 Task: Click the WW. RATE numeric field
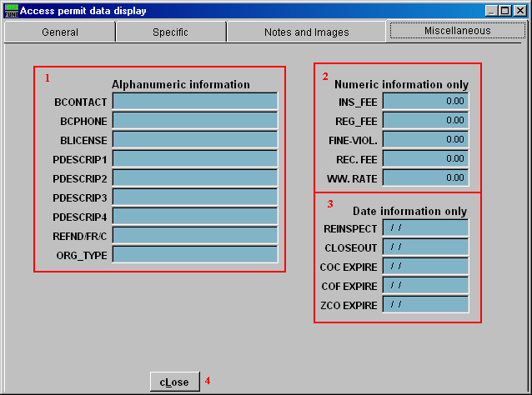click(425, 177)
